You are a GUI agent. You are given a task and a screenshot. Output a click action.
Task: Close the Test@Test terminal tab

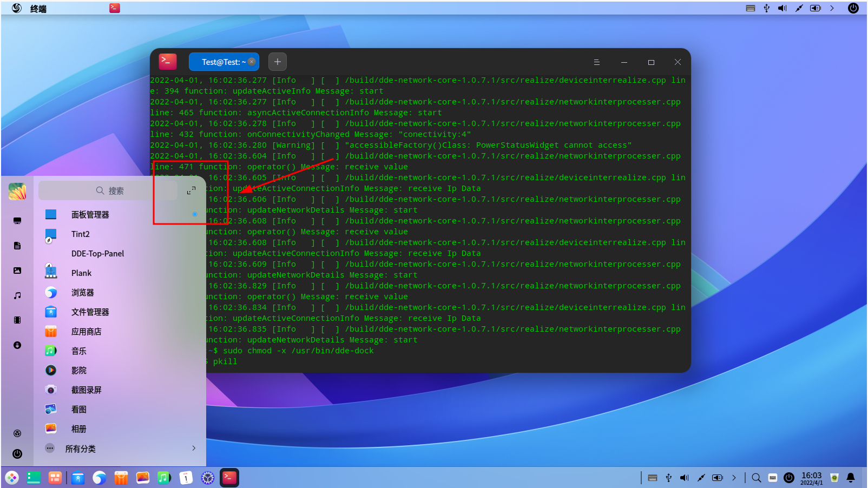[252, 62]
